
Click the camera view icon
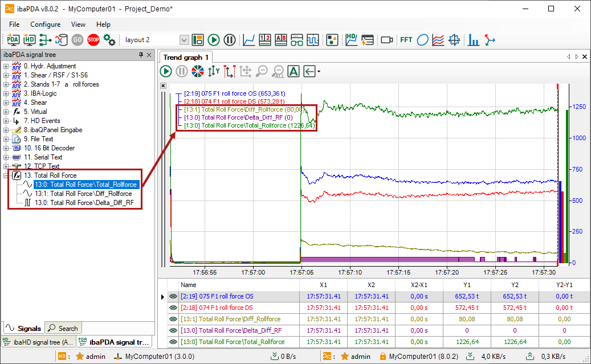point(387,40)
